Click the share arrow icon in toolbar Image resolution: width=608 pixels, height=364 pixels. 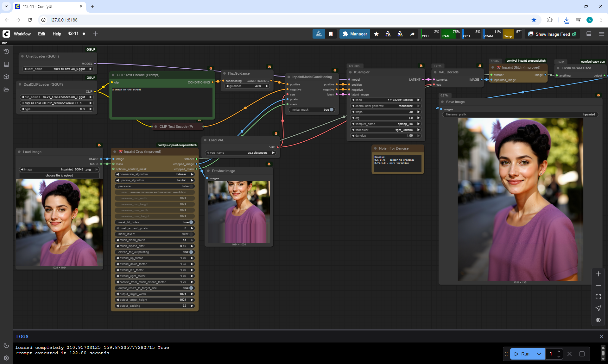coord(412,34)
